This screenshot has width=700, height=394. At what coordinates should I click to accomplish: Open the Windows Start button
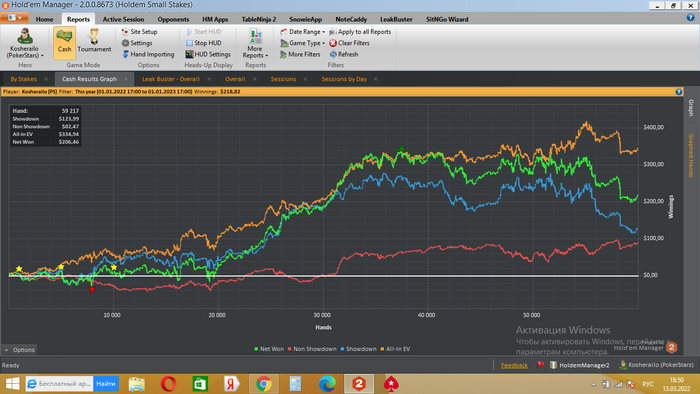[x=12, y=384]
